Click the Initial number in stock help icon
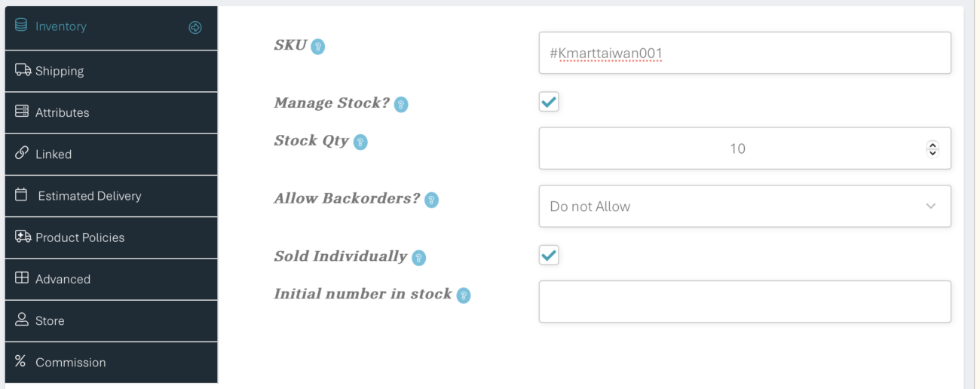980x389 pixels. coord(464,296)
